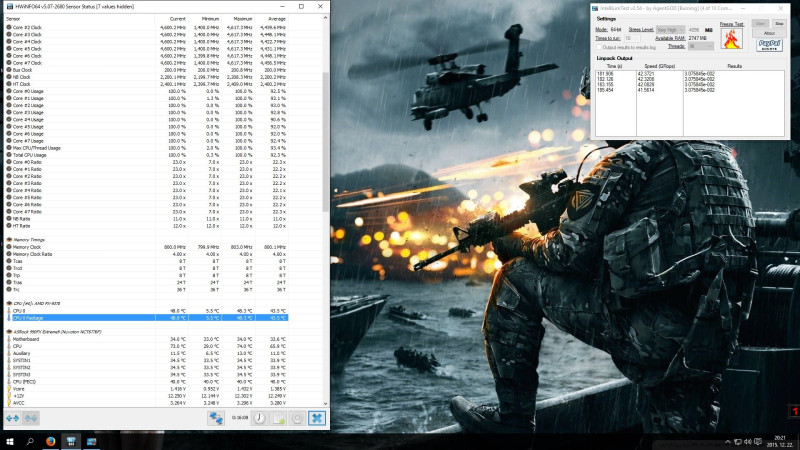Open the Threads dropdown in IntelBurnTest
The image size is (800, 450).
701,46
